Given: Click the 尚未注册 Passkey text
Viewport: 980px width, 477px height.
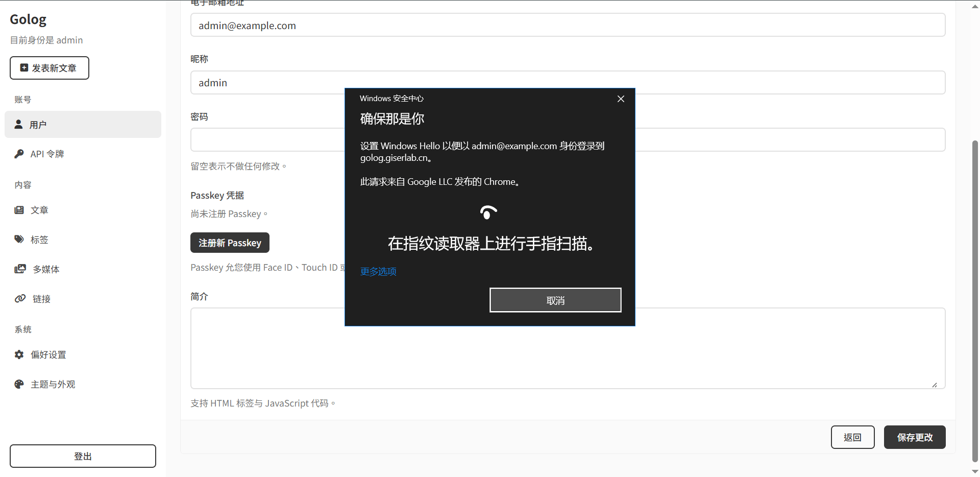Looking at the screenshot, I should pyautogui.click(x=229, y=213).
